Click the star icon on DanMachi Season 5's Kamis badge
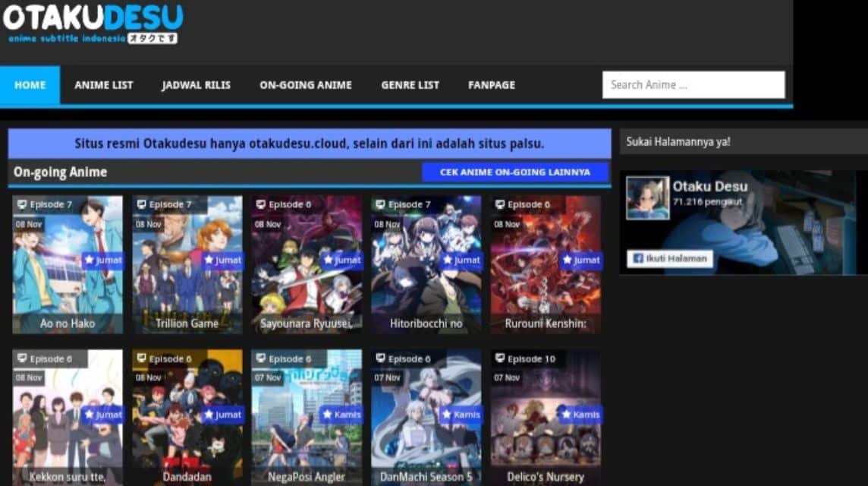The height and width of the screenshot is (486, 868). 448,415
